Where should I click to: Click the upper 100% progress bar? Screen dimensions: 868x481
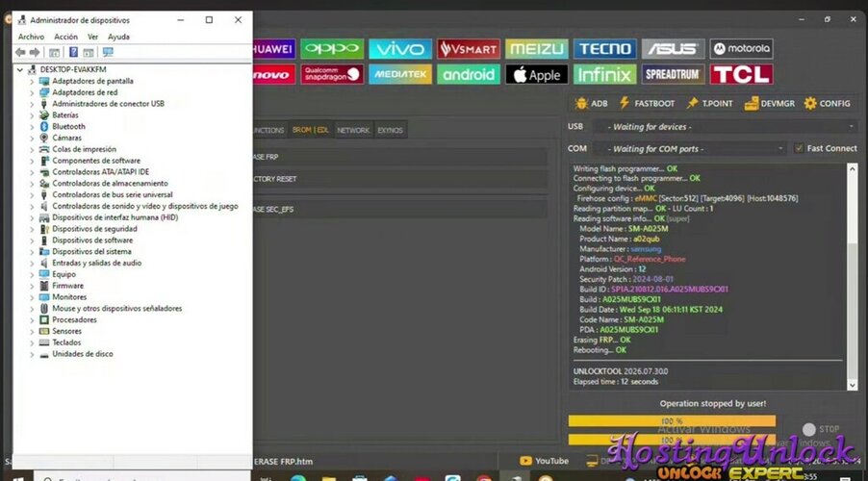pos(672,421)
